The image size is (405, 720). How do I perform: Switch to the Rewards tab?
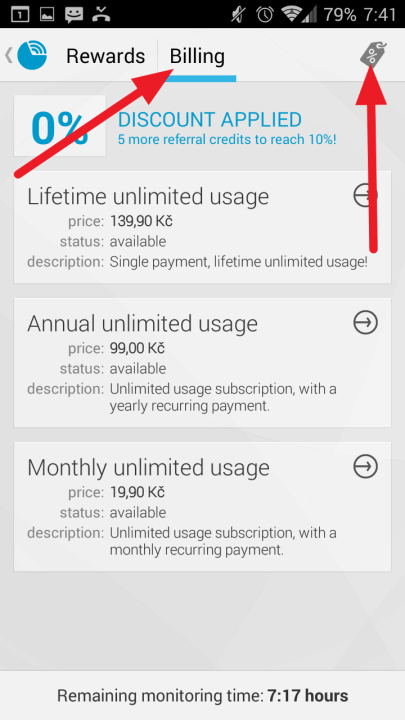coord(105,56)
